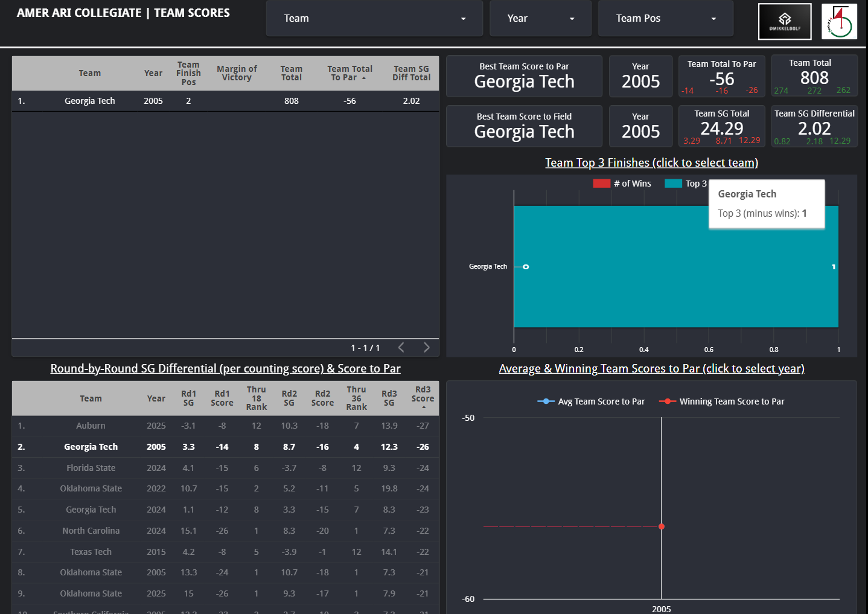Select the Texas Tech 2015 row
This screenshot has height=614, width=868.
pyautogui.click(x=225, y=552)
